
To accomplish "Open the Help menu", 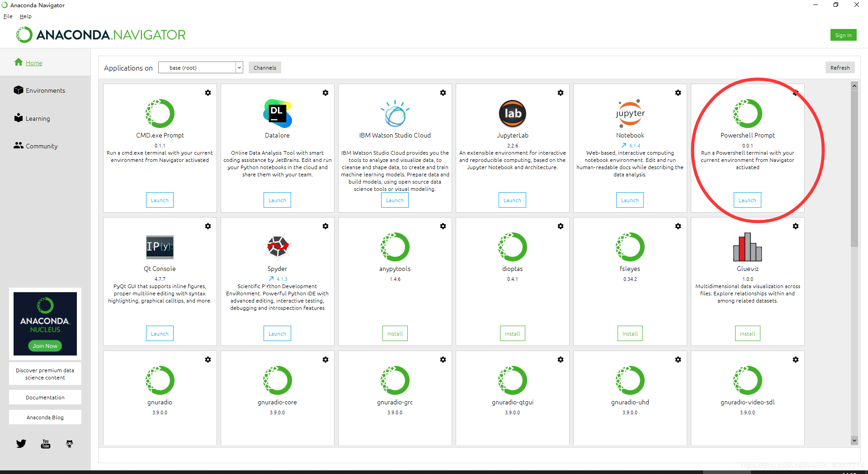I will 26,16.
